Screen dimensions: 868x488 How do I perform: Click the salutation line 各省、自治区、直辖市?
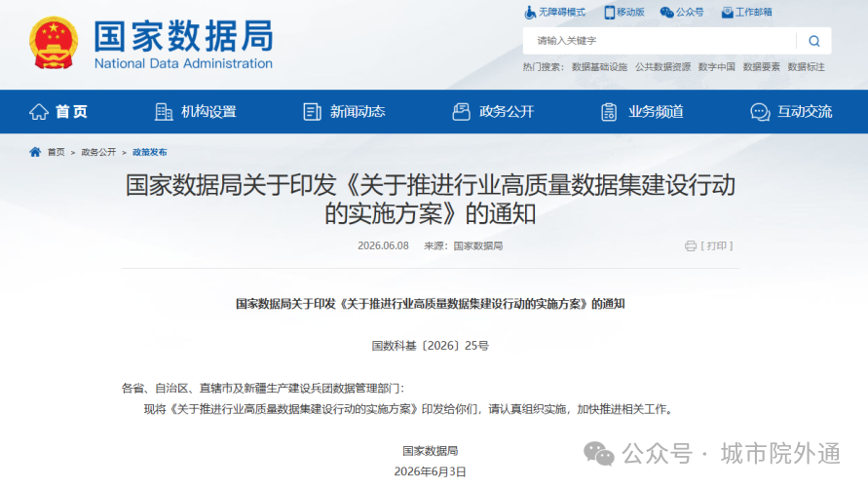263,389
